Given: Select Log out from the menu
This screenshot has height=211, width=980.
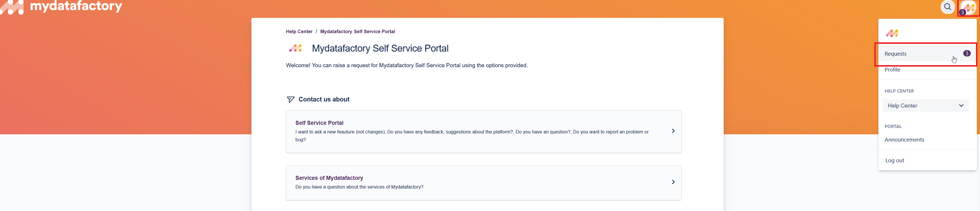Looking at the screenshot, I should coord(894,161).
